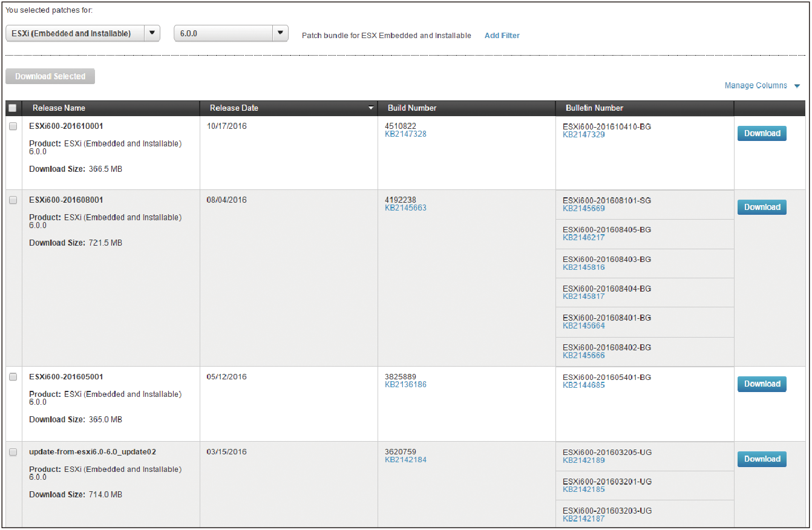Sort by the Bulletin Number column header
The width and height of the screenshot is (812, 530).
click(594, 108)
